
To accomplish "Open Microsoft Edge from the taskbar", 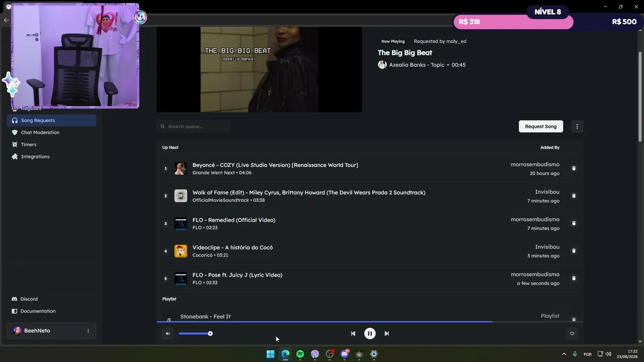I will coord(285,354).
